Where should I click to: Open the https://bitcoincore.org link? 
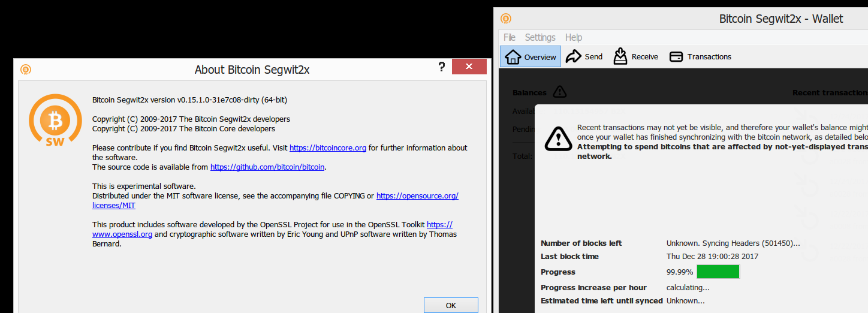pos(328,148)
